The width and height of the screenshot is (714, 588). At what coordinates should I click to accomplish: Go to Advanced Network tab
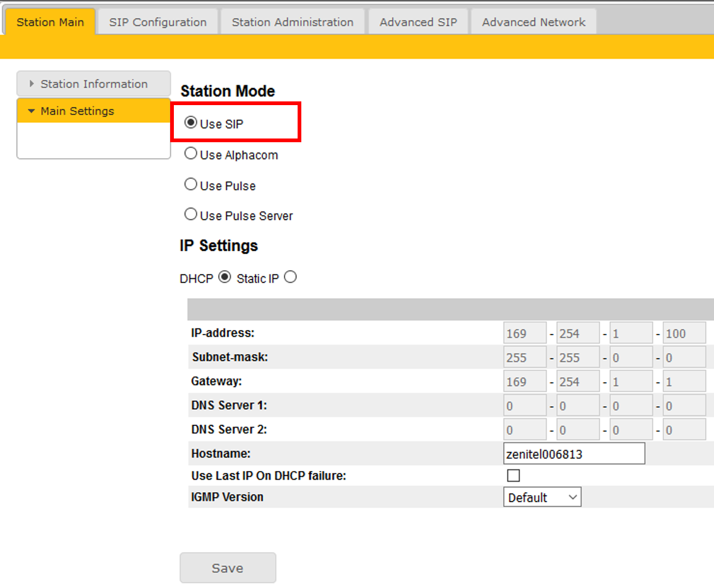[x=533, y=22]
